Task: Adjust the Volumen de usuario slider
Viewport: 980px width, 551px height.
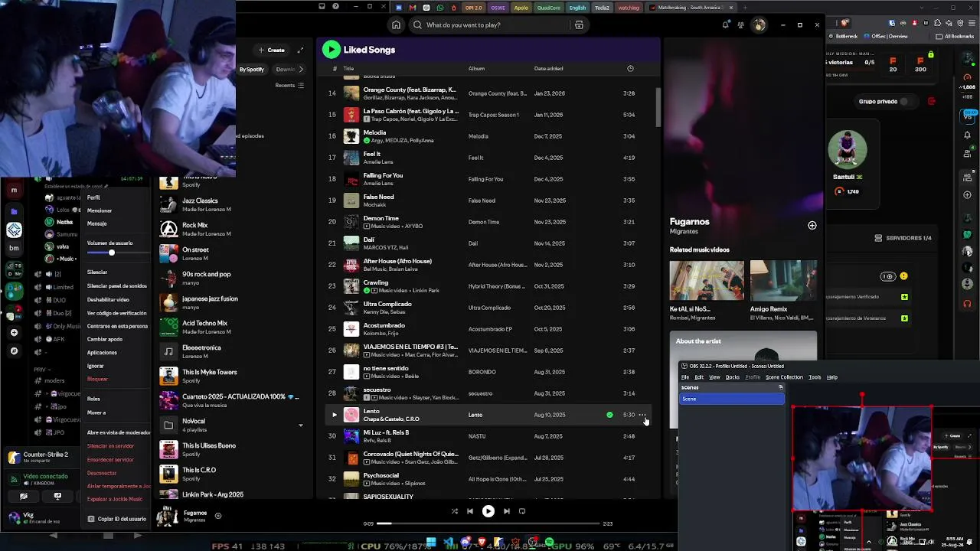Action: (111, 253)
